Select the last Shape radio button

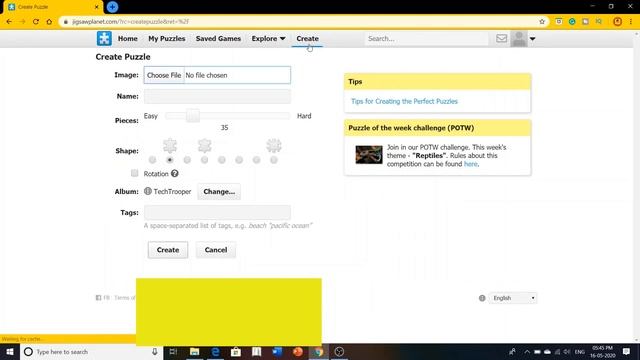click(274, 160)
